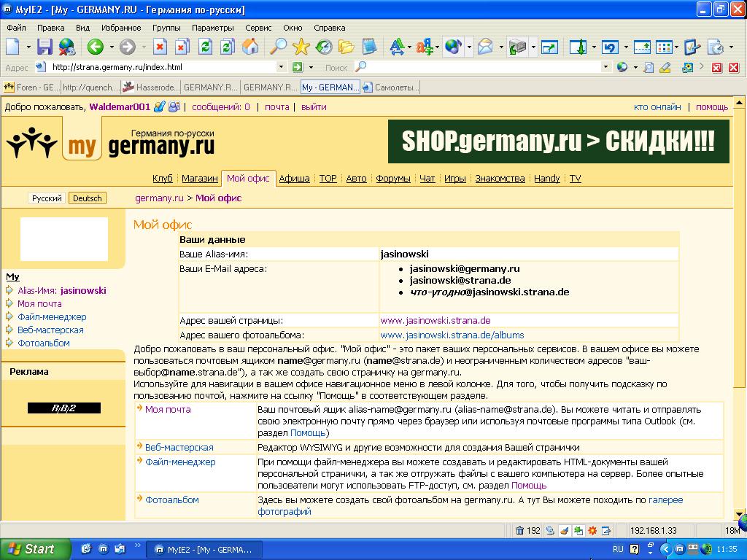The image size is (747, 560).
Task: Click the Save floppy disk icon
Action: coord(44,47)
